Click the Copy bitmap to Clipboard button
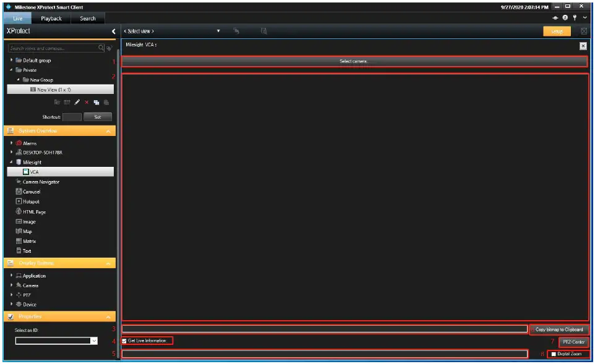595x364 pixels. 559,329
